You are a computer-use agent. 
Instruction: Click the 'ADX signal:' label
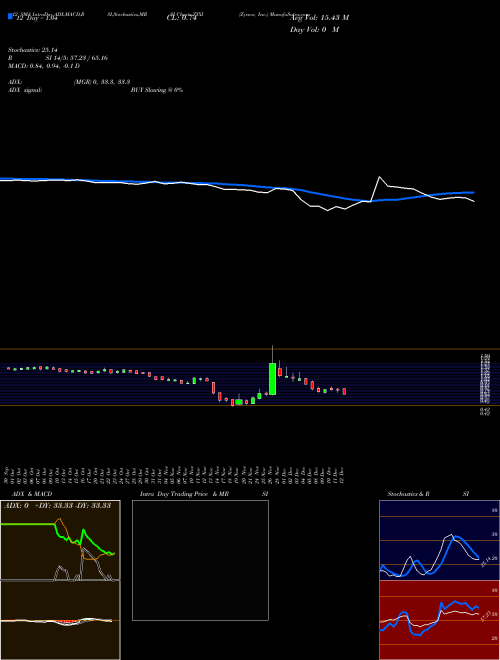25,90
